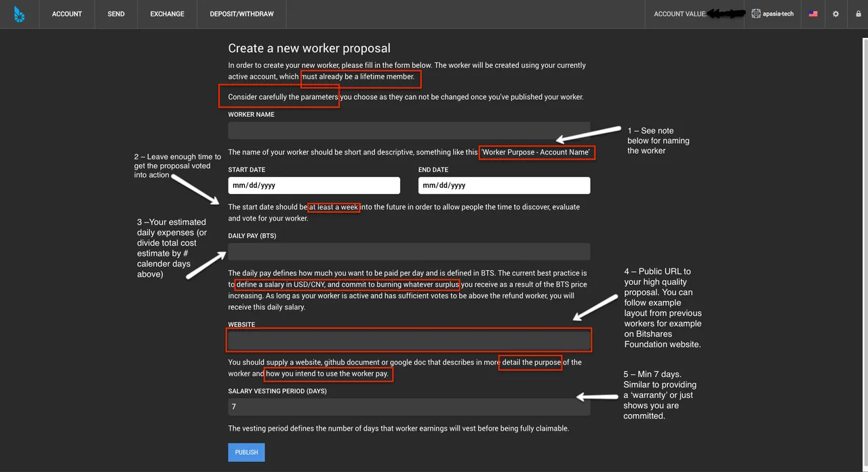Click the 'Create a new worker proposal' heading

(309, 48)
